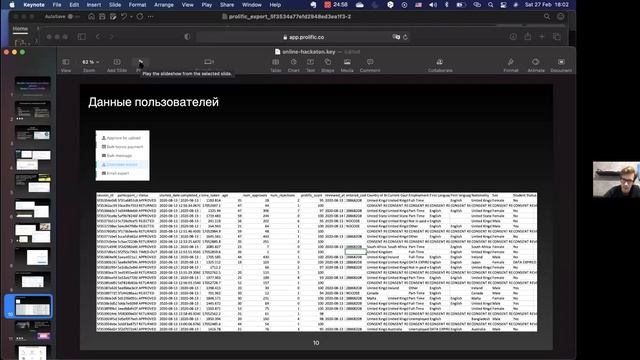
Task: Open Control Center in menu bar
Action: [503, 5]
